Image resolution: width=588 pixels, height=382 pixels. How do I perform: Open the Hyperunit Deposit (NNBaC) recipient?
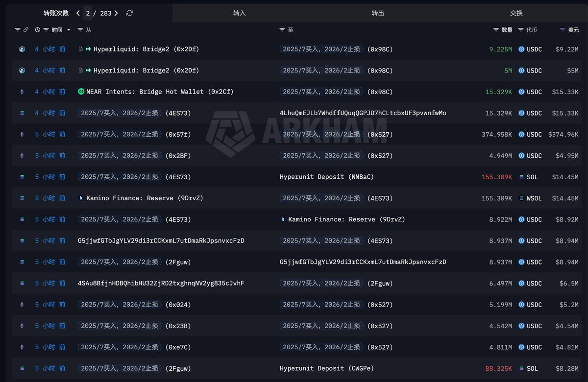click(x=327, y=177)
